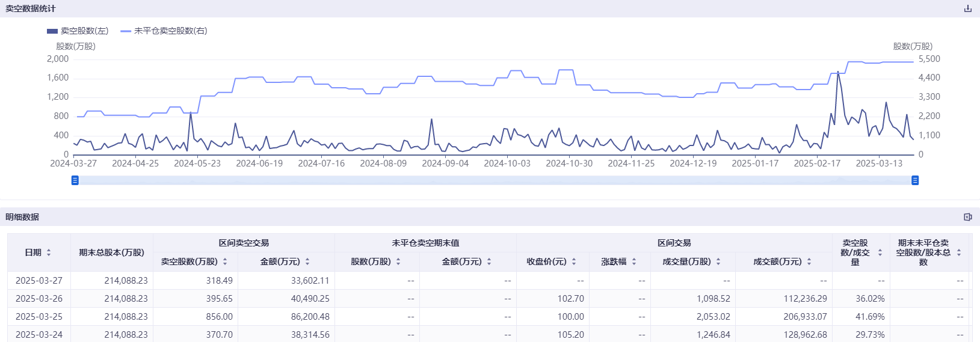980x342 pixels.
Task: Sort by 收盘价(元) column icon
Action: tap(574, 261)
